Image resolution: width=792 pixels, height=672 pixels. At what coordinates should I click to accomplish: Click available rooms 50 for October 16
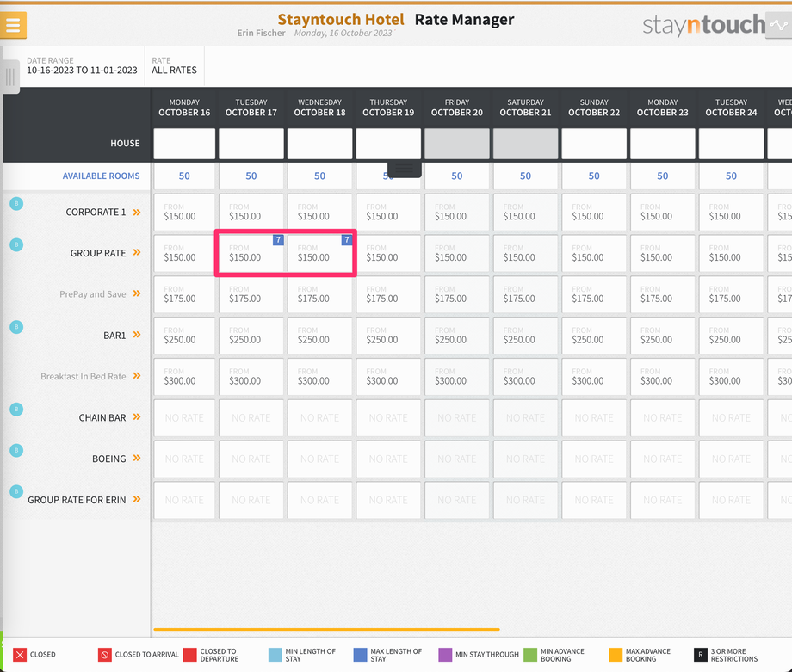184,176
